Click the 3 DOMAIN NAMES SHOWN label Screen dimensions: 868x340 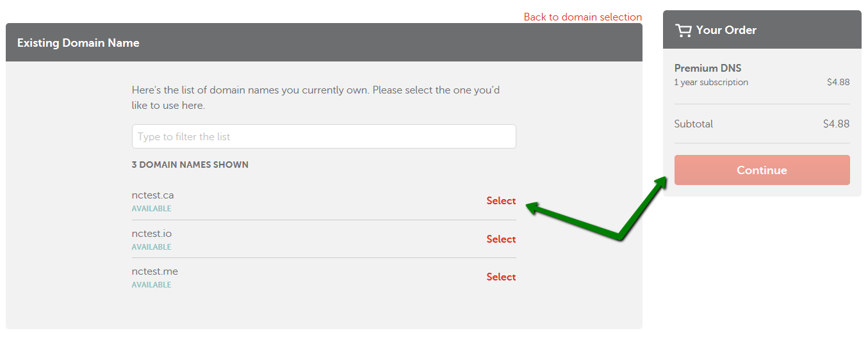(190, 165)
